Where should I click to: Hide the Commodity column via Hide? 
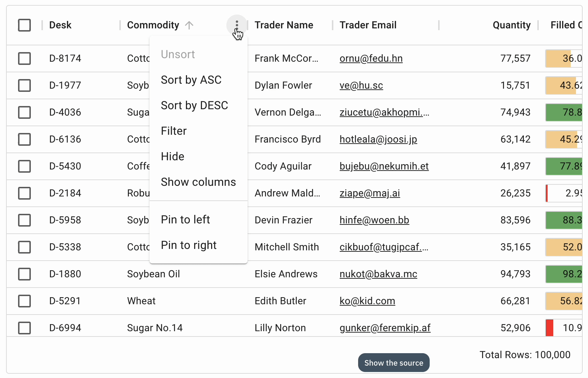(173, 156)
